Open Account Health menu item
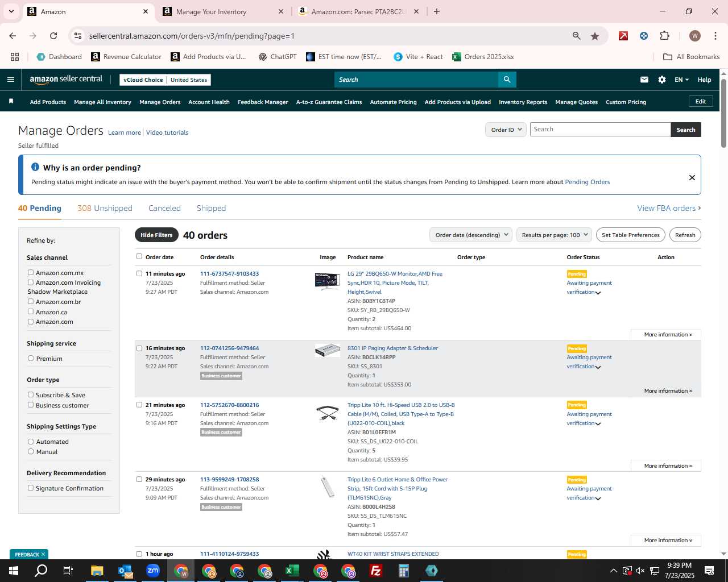This screenshot has width=728, height=582. [209, 102]
